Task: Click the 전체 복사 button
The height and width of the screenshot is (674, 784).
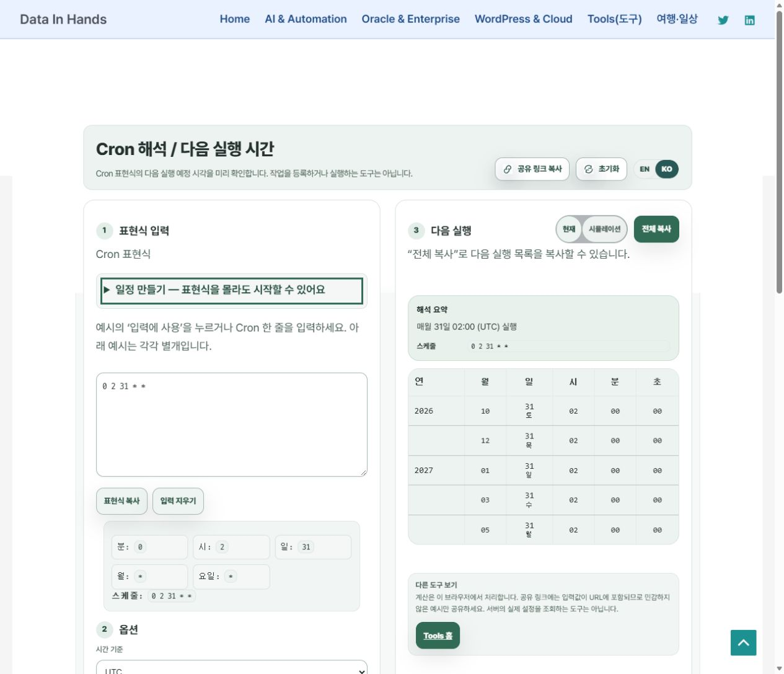Action: (x=656, y=229)
